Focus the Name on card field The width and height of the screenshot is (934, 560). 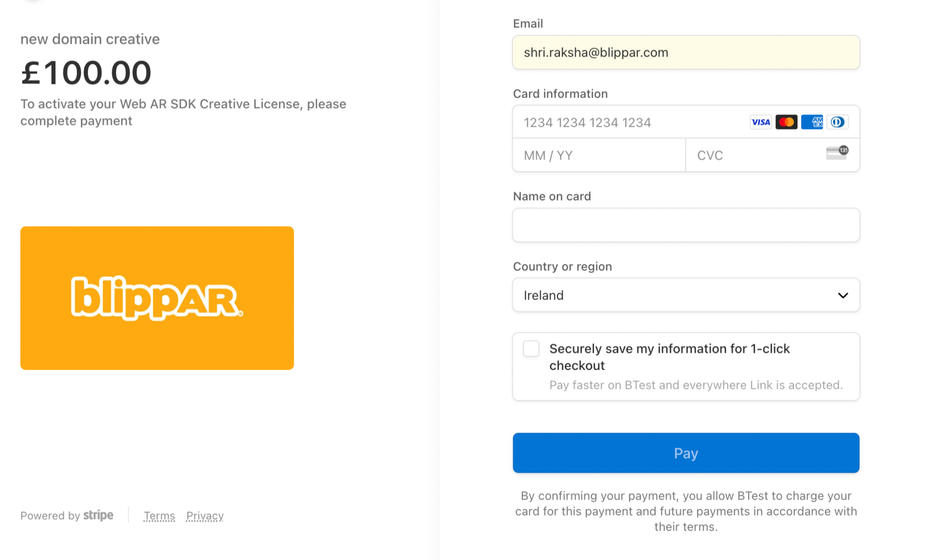click(x=686, y=225)
